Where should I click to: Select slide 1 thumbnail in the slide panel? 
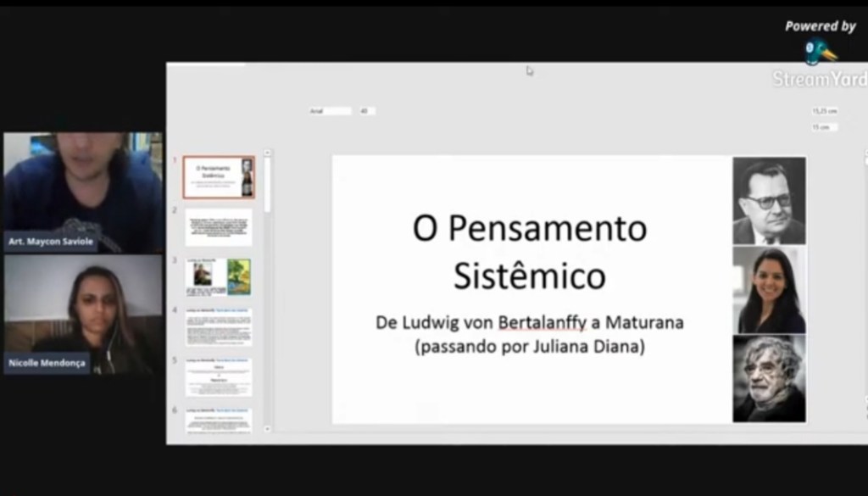pyautogui.click(x=218, y=177)
